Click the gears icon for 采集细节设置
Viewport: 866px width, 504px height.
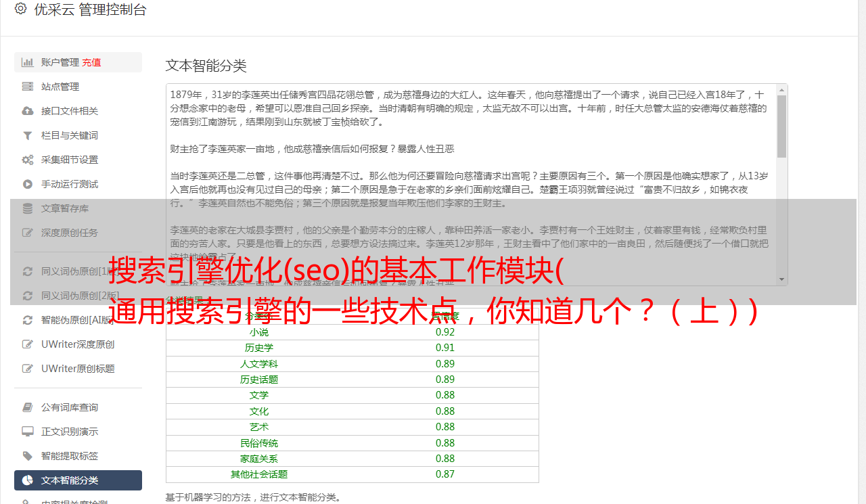pyautogui.click(x=28, y=160)
